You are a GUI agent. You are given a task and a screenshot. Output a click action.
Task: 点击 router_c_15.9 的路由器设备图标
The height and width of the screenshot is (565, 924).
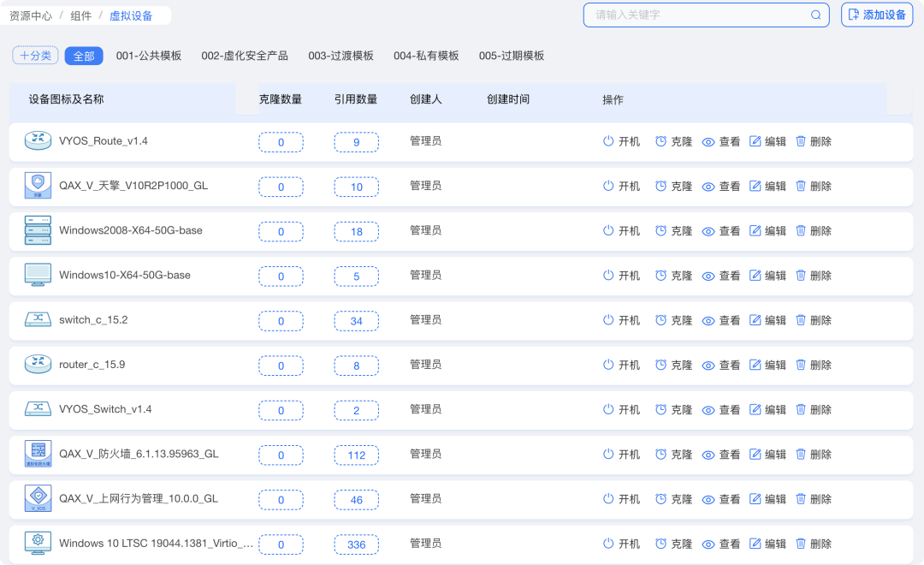tap(38, 365)
